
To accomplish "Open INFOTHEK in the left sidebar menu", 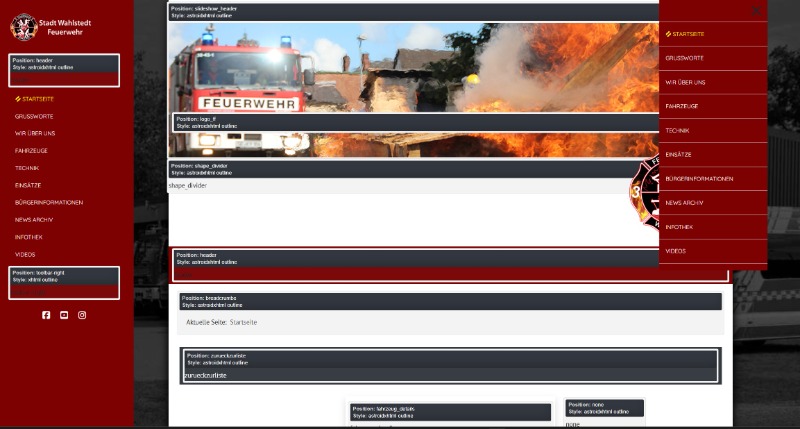I will (x=29, y=237).
